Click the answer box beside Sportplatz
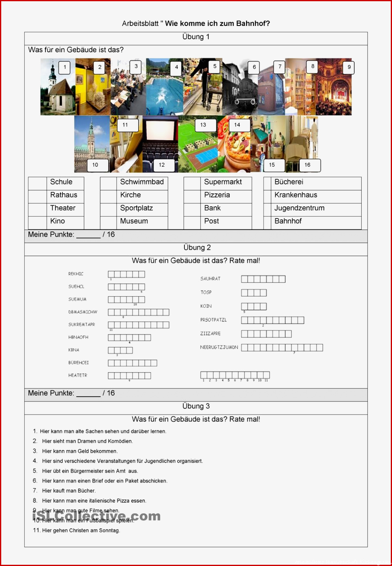Viewport: 392px width, 566px height. 109,210
